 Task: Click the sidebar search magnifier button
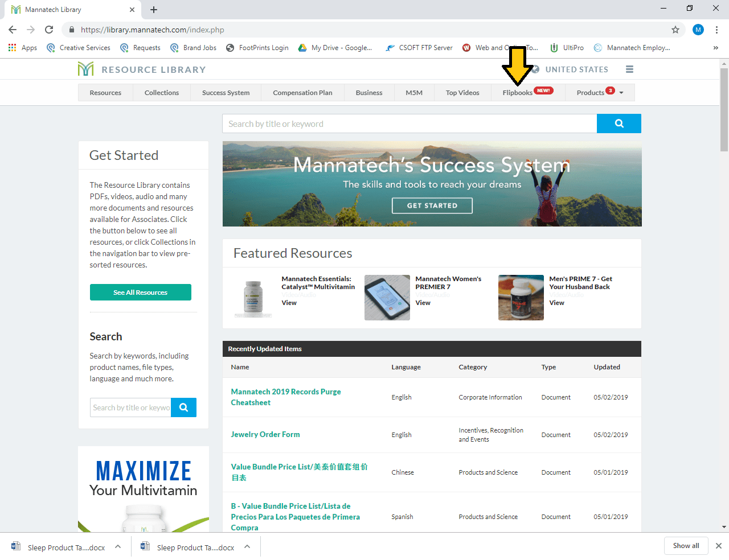pos(183,407)
